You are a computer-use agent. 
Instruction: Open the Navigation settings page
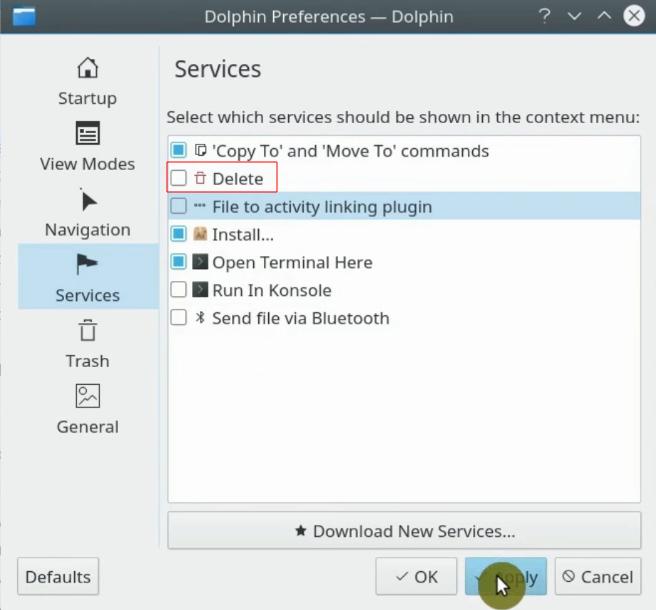[87, 213]
